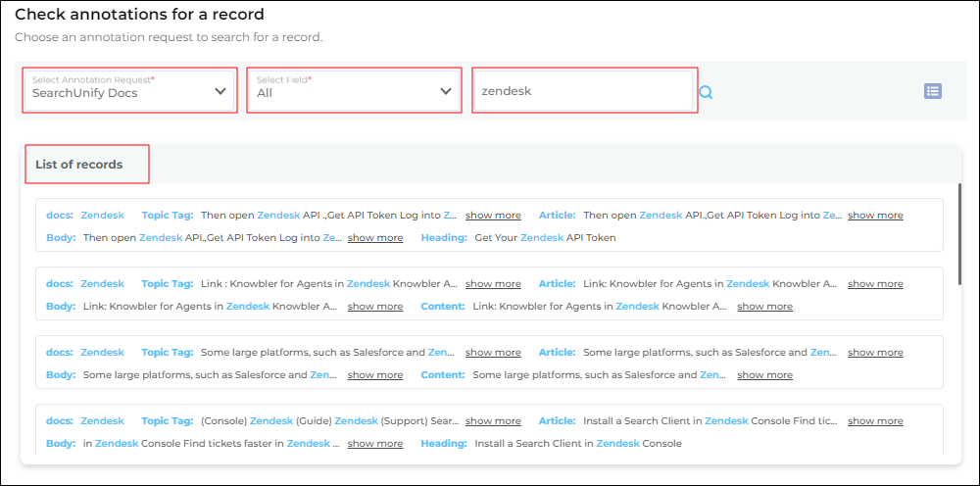Show more of second record's Article
The width and height of the screenshot is (980, 486).
pyautogui.click(x=875, y=283)
